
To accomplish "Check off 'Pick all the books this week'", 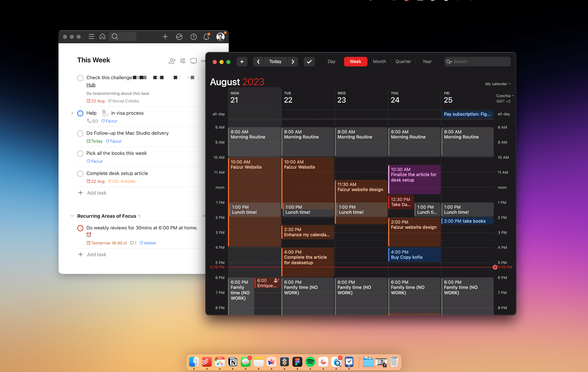I will (x=80, y=153).
